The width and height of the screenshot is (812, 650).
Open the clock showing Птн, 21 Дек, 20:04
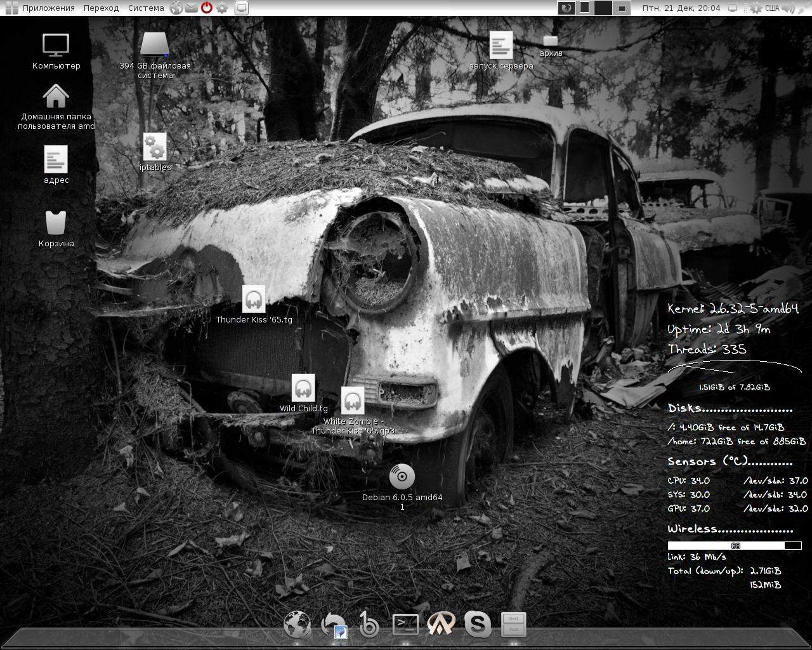pyautogui.click(x=681, y=8)
